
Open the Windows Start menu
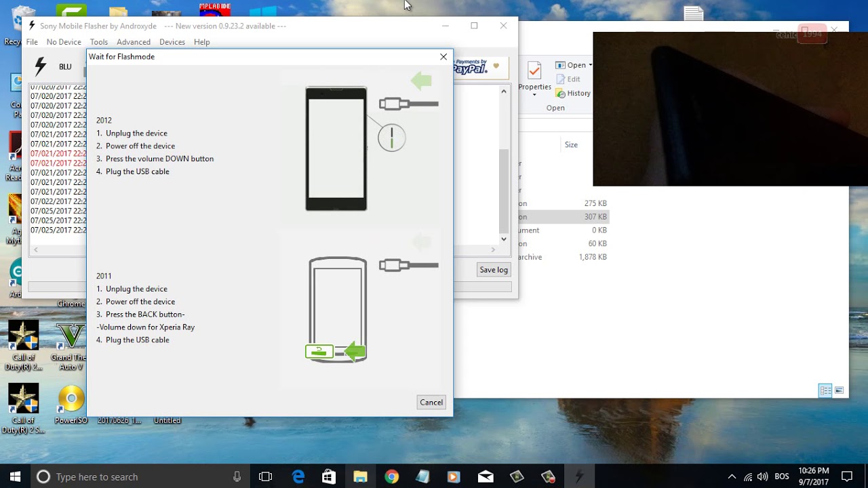[15, 476]
